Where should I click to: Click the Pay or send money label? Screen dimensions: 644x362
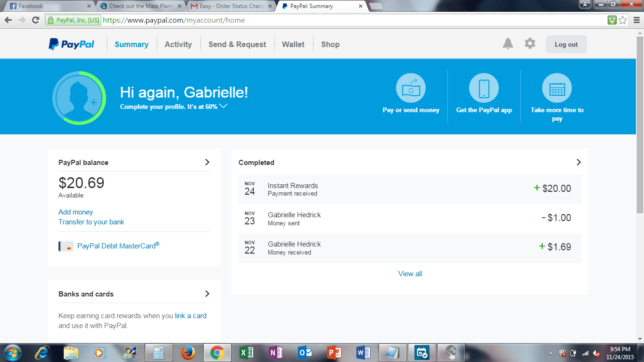[411, 110]
